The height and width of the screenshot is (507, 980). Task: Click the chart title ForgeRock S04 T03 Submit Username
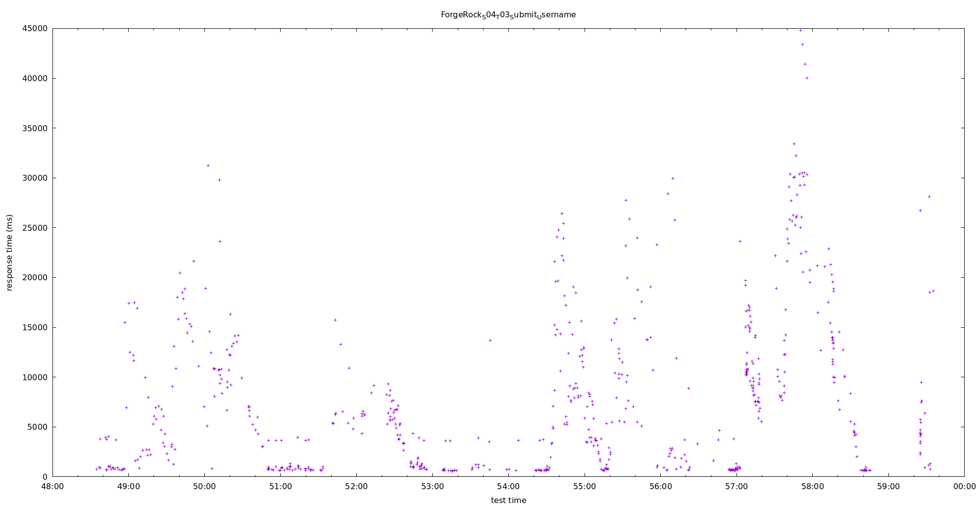(508, 15)
